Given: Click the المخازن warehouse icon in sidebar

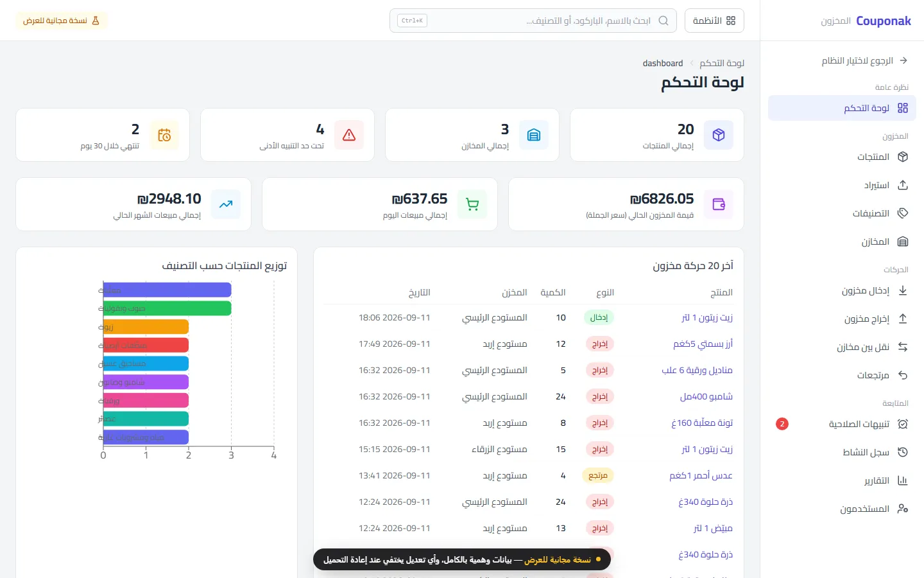Looking at the screenshot, I should (903, 241).
